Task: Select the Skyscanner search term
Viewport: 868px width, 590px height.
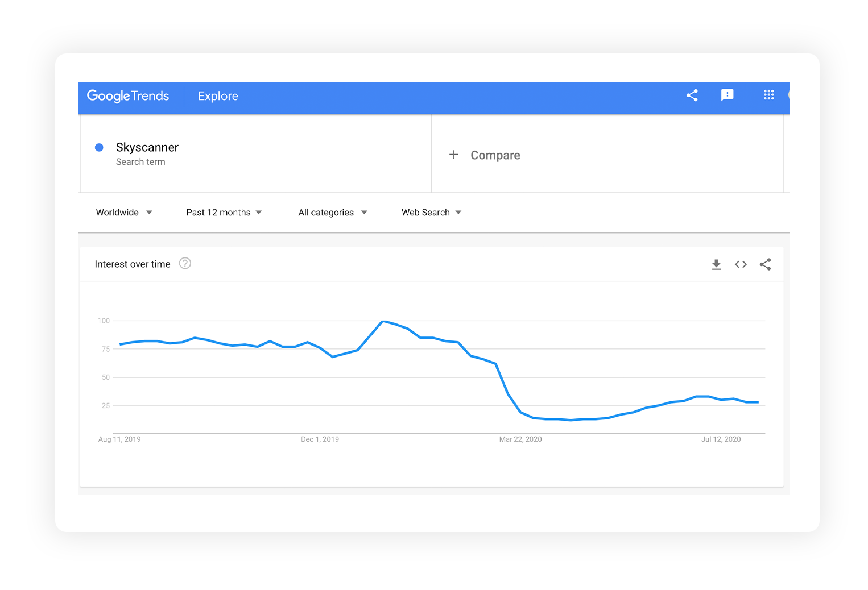Action: (147, 147)
